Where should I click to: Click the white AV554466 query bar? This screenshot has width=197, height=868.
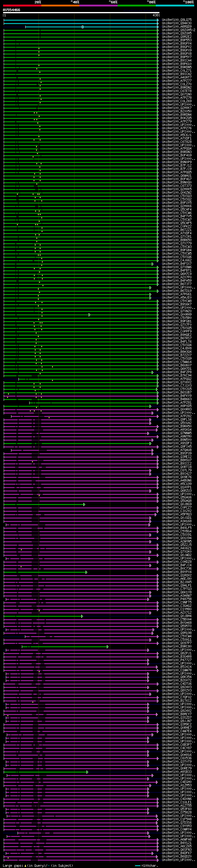[x=81, y=12]
